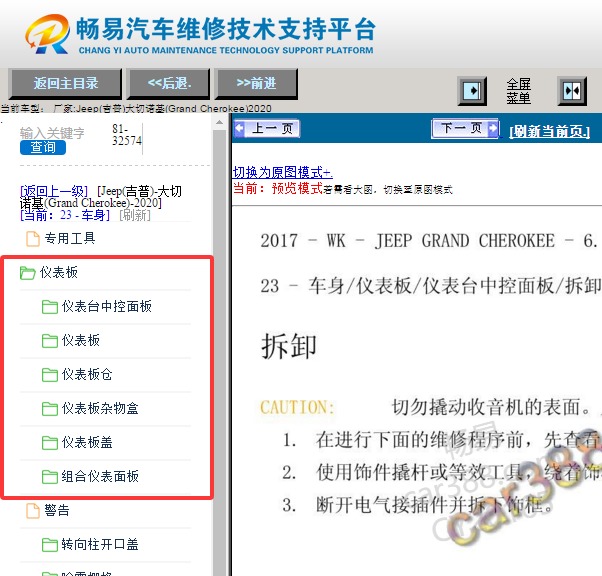Click the single-arrow panel expand icon

[472, 91]
